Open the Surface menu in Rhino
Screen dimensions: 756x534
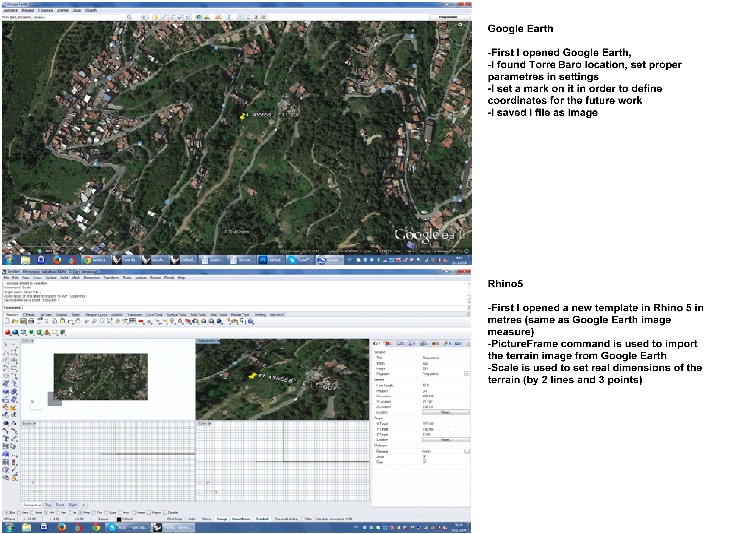(51, 277)
